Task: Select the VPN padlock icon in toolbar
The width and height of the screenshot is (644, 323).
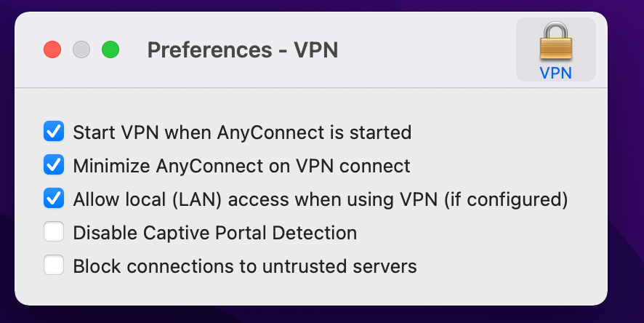Action: pyautogui.click(x=555, y=41)
